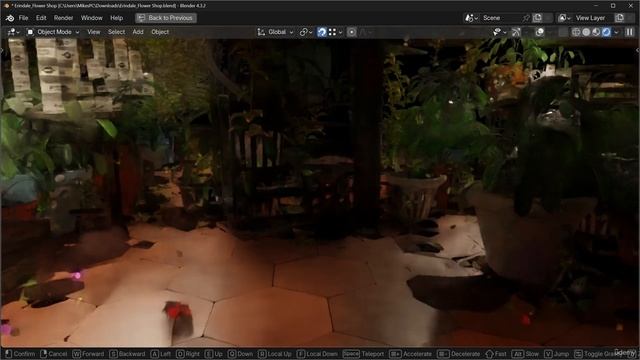Click the Q Down key hint

point(241,354)
